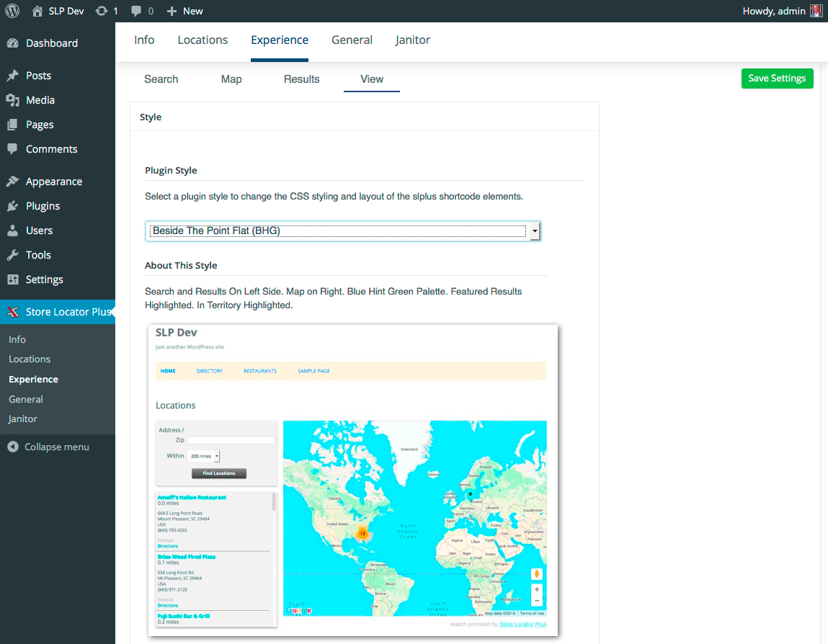Image resolution: width=828 pixels, height=644 pixels.
Task: Select the Experience top tab
Action: 280,40
